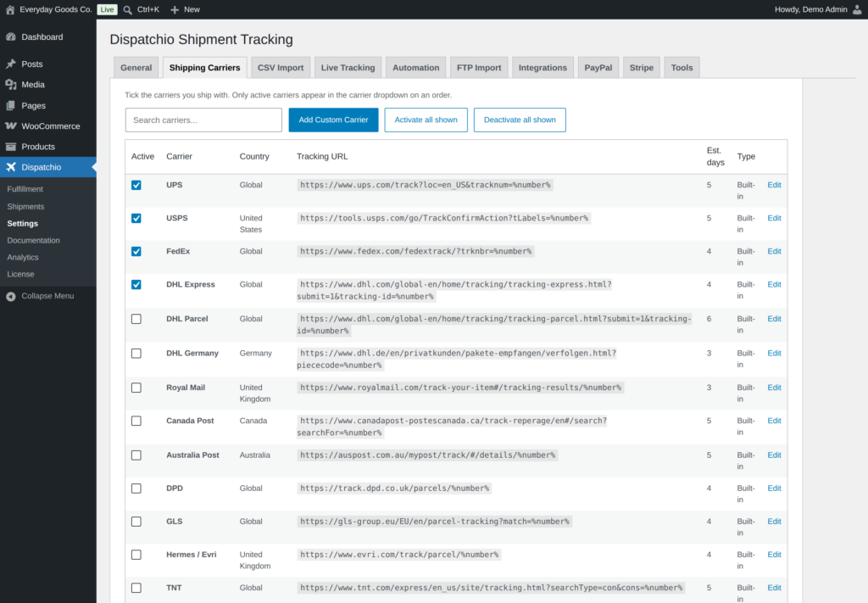Click the UPS tracking URL text
This screenshot has width=868, height=603.
[426, 185]
